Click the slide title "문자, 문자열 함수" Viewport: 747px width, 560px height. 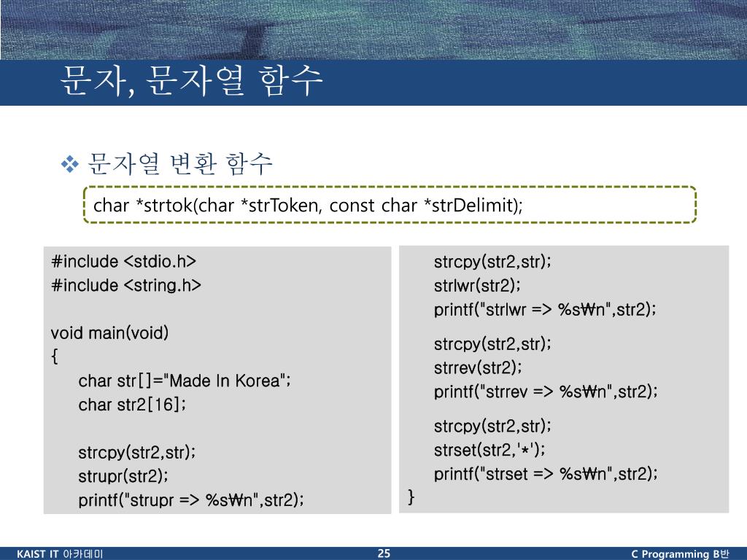coord(192,81)
